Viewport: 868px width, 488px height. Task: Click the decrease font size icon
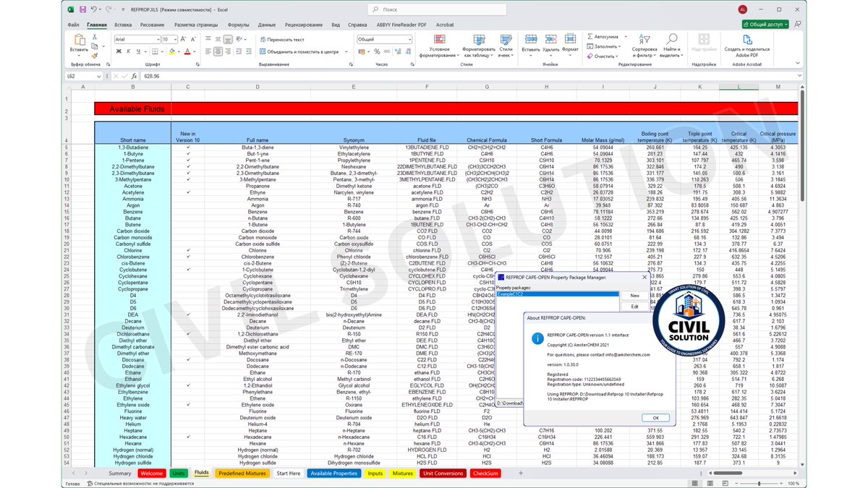[x=193, y=39]
